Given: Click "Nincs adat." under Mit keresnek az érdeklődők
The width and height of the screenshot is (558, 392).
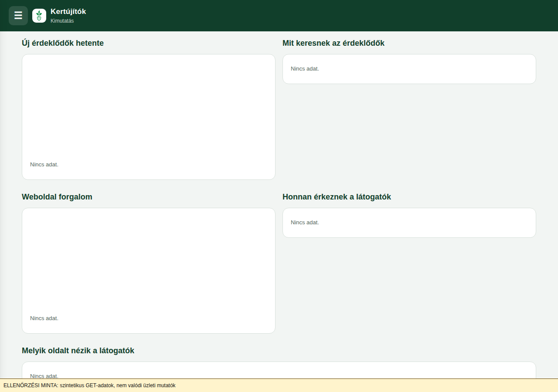Looking at the screenshot, I should [x=305, y=69].
